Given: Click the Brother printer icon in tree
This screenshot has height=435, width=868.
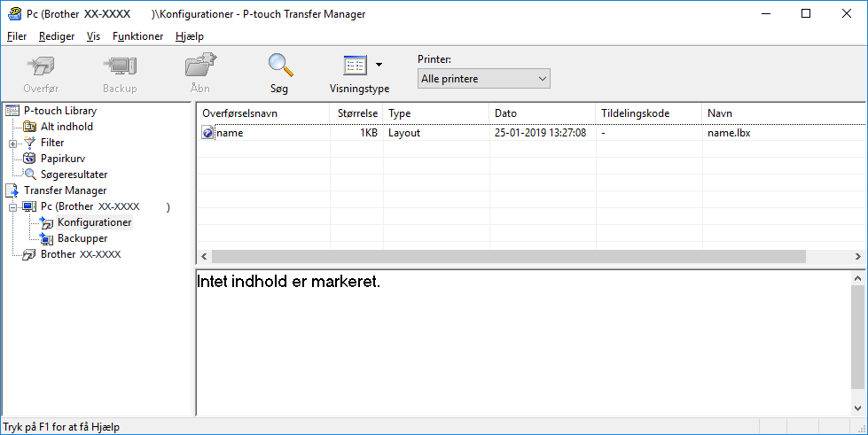Looking at the screenshot, I should pyautogui.click(x=30, y=255).
